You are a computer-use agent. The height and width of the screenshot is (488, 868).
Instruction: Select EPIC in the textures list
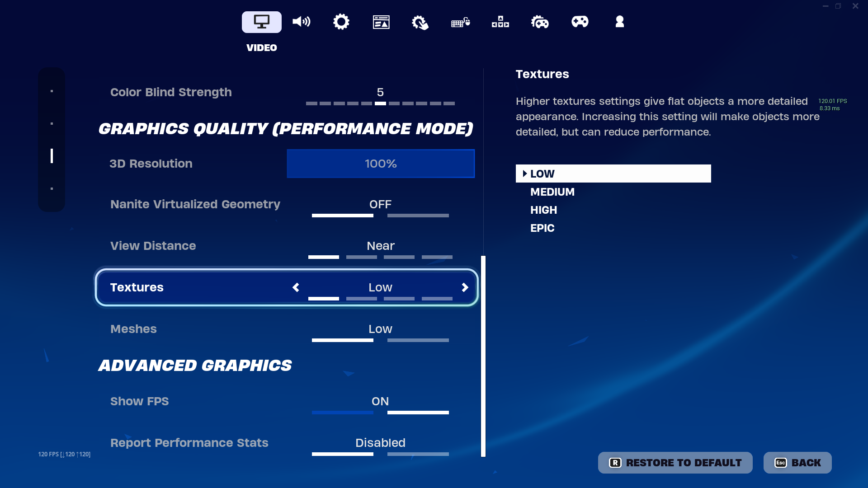click(542, 228)
